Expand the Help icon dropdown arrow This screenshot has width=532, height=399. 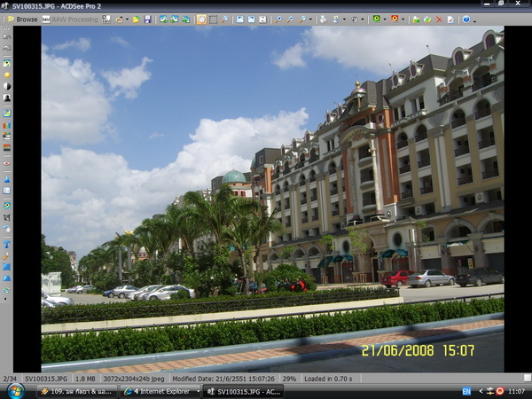coord(473,19)
